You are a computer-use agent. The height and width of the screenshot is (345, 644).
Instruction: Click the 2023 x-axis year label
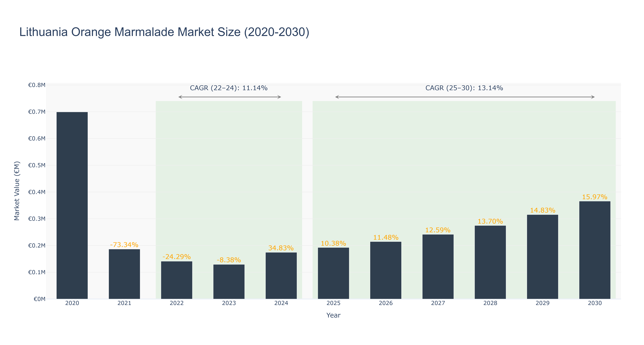tap(229, 303)
